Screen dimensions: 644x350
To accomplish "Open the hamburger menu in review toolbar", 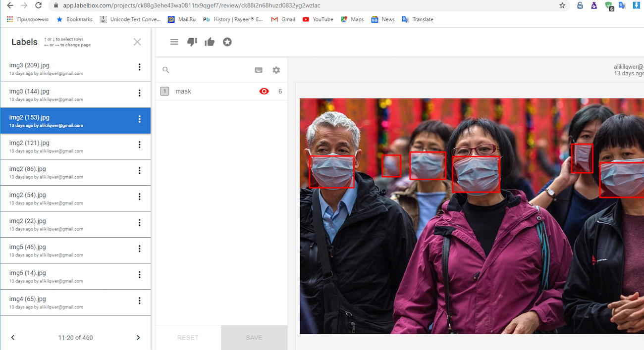I will coord(174,42).
